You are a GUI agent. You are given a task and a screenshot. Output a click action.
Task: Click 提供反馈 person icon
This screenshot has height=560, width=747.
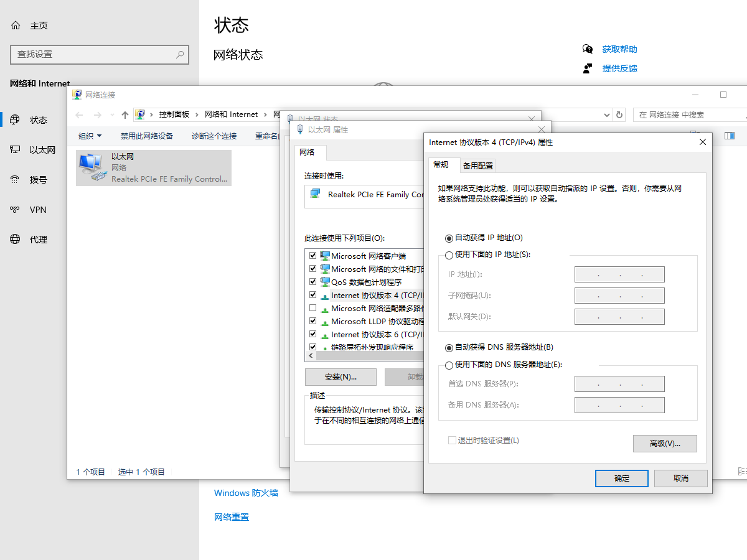588,68
